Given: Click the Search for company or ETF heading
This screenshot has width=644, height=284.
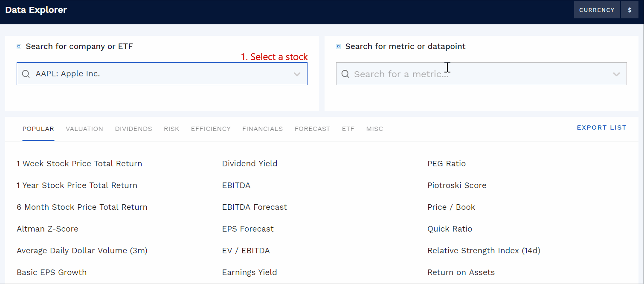Looking at the screenshot, I should point(79,46).
